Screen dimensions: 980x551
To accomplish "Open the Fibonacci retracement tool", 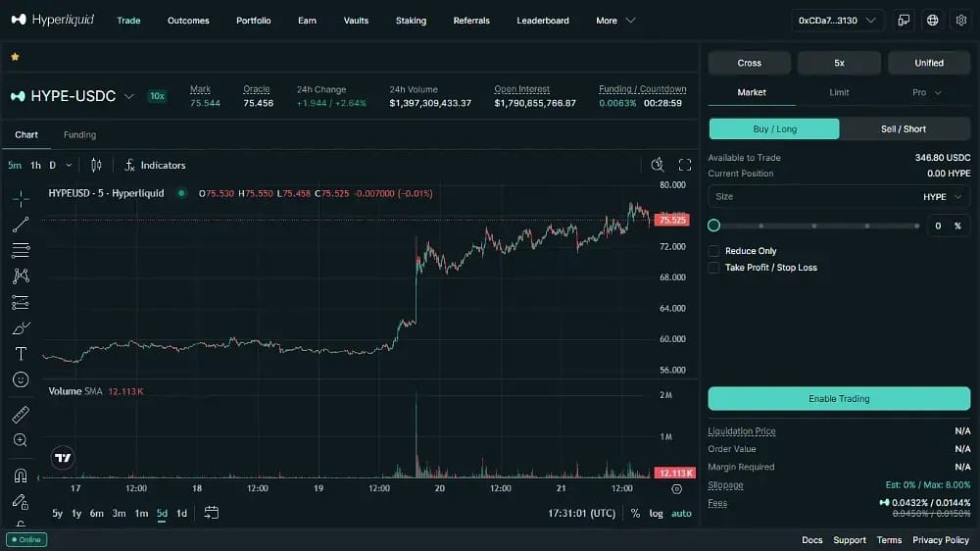I will [x=21, y=250].
